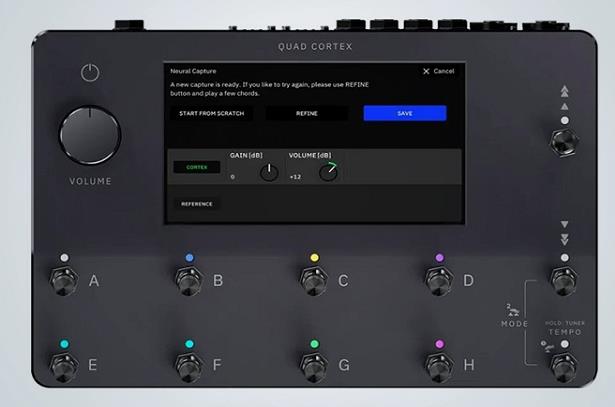Stomp footswitch B
The image size is (615, 407).
(189, 280)
